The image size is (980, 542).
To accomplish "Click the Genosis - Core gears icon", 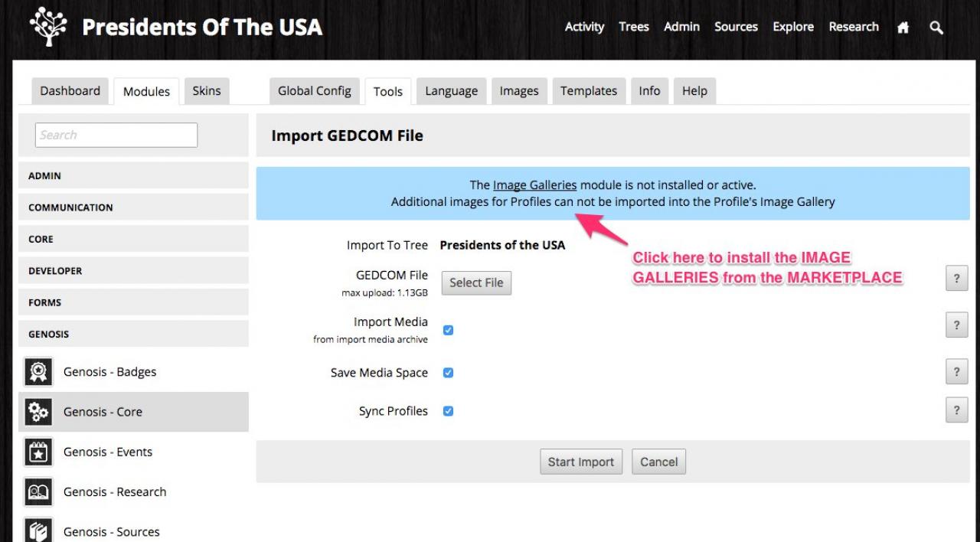I will (38, 412).
